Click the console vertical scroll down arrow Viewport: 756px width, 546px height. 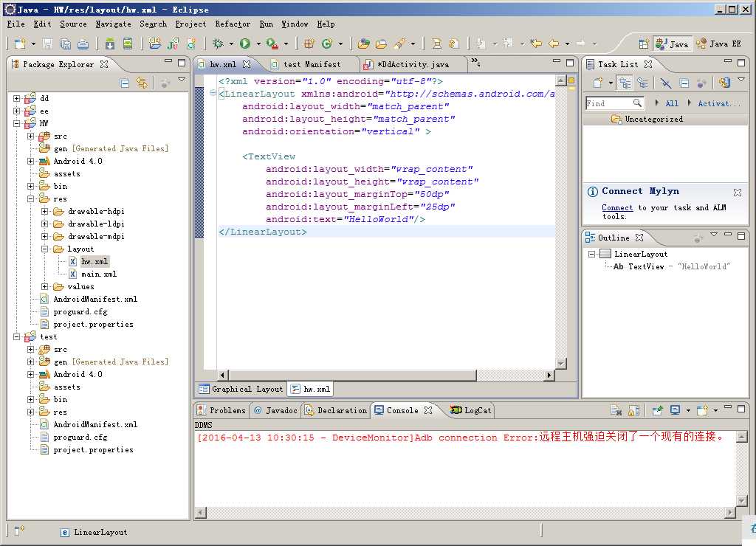pos(742,501)
